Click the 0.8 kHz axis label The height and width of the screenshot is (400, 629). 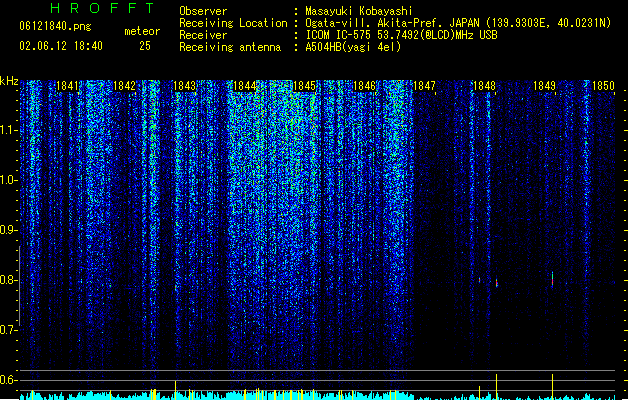coord(8,280)
